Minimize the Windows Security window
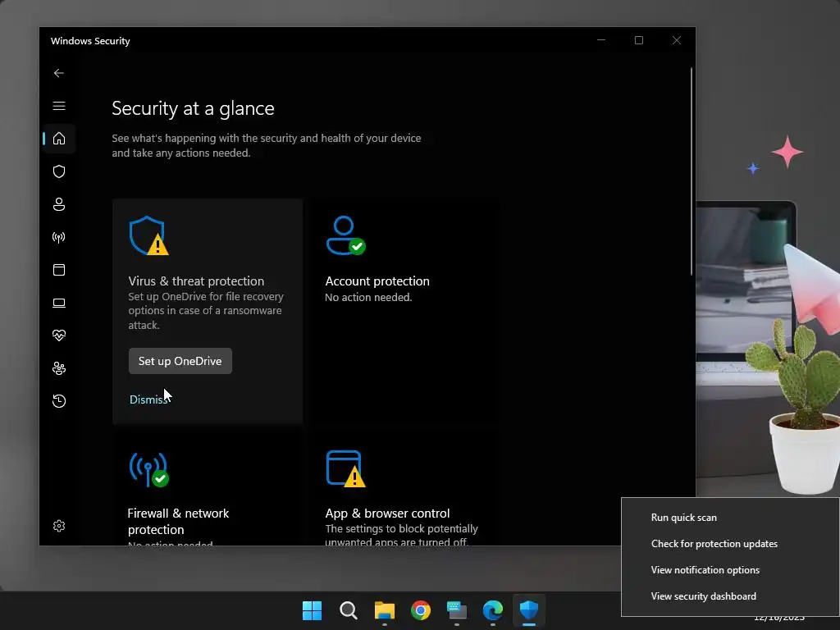The image size is (840, 630). click(601, 40)
